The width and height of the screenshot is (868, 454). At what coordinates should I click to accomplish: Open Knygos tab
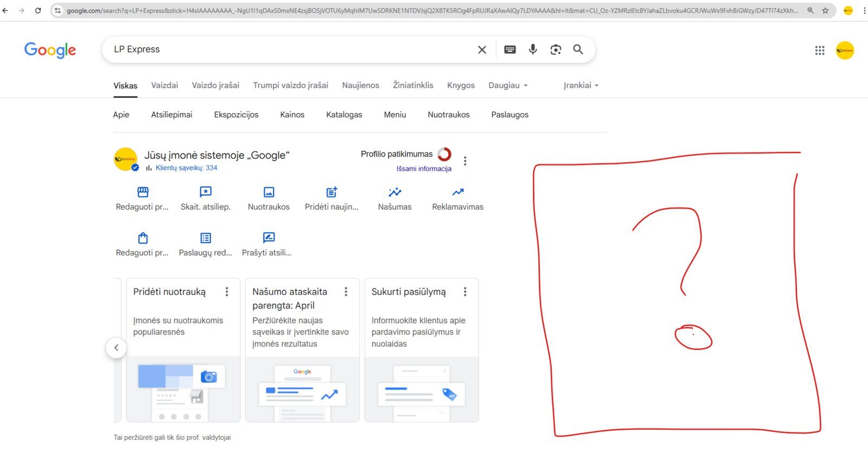coord(461,85)
